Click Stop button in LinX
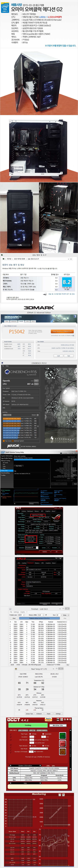This screenshot has width=78, height=868. (65, 618)
